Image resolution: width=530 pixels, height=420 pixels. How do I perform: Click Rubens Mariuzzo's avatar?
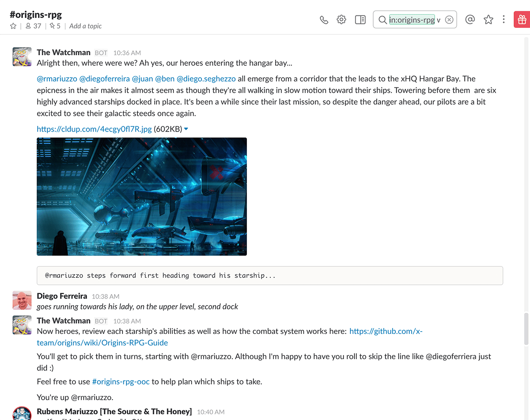[x=22, y=413]
